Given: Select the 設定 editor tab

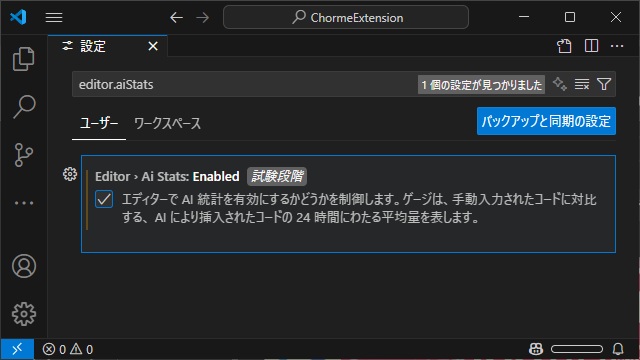Looking at the screenshot, I should tap(108, 46).
